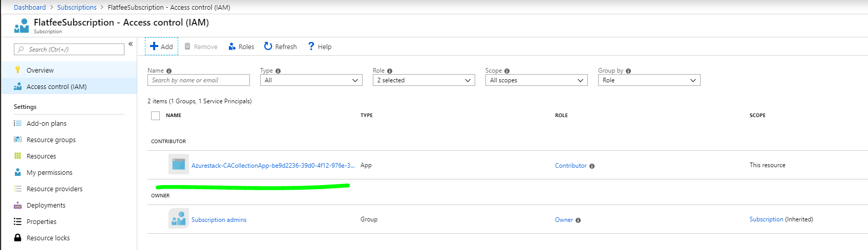Image resolution: width=868 pixels, height=250 pixels.
Task: Click the Overview key icon
Action: (x=17, y=70)
